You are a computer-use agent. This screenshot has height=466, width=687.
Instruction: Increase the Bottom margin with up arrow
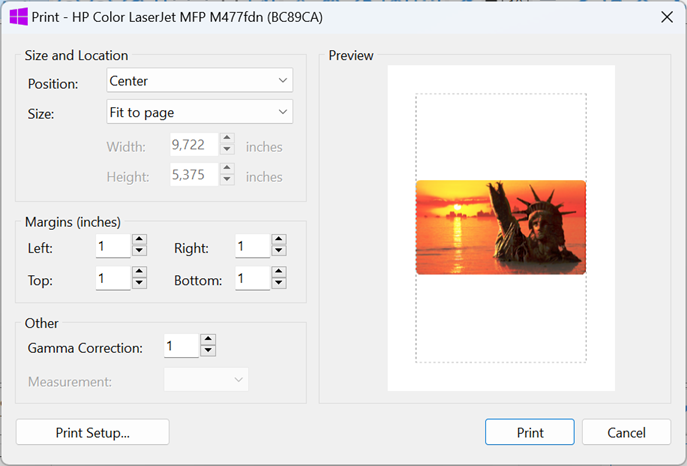click(x=279, y=272)
